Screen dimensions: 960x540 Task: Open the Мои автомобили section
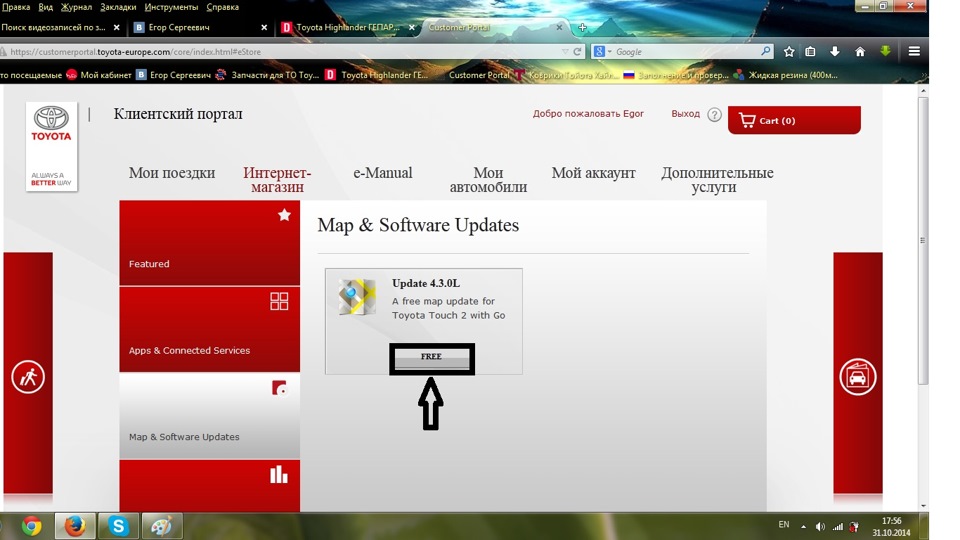coord(488,179)
